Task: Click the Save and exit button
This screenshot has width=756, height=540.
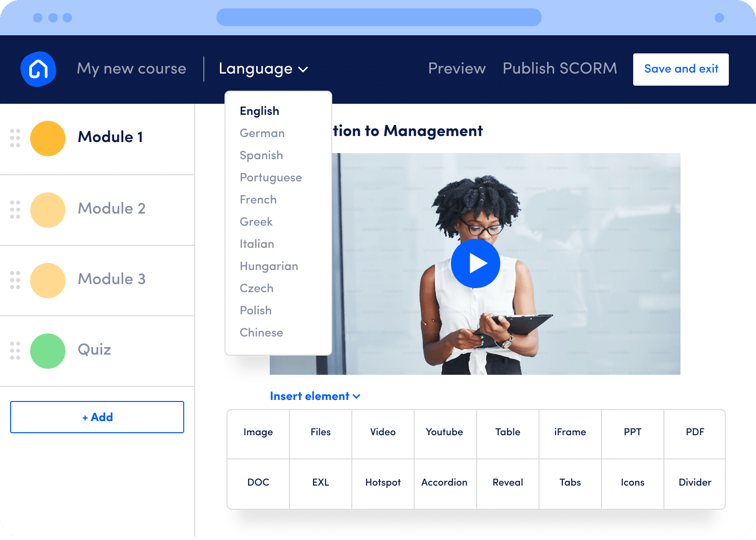Action: tap(681, 70)
